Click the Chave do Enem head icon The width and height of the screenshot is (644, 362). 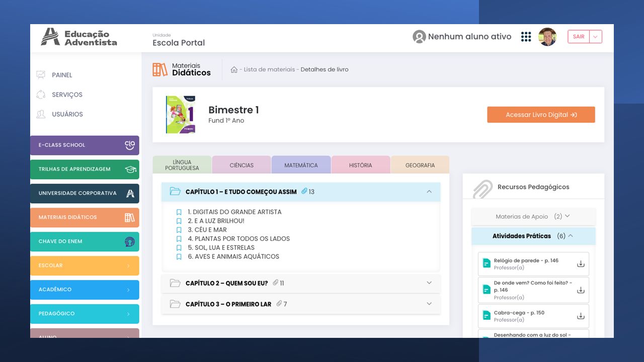130,242
